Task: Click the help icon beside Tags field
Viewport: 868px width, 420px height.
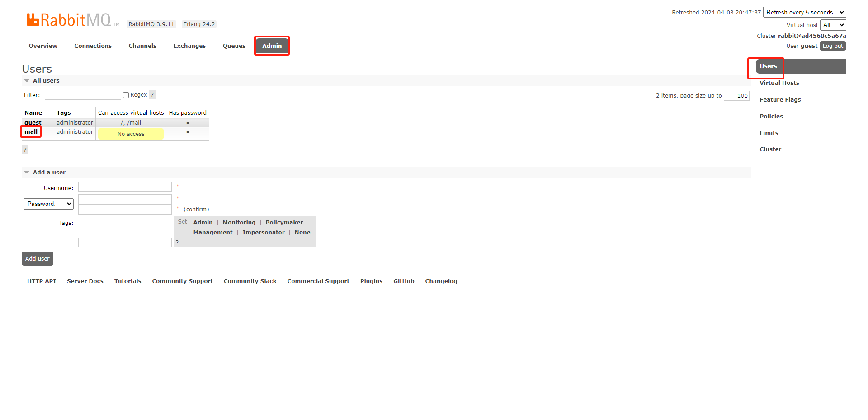Action: (x=177, y=243)
